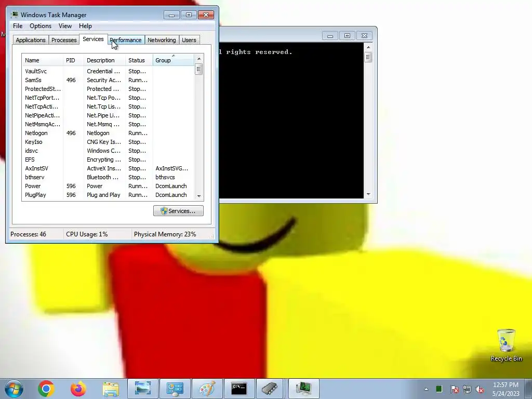532x399 pixels.
Task: Select the AxInstSV service row
Action: click(108, 168)
